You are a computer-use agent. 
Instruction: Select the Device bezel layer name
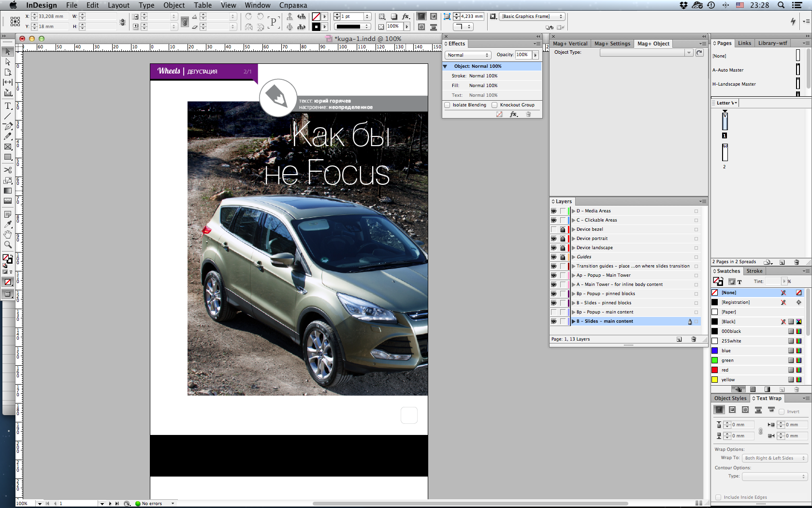(x=590, y=229)
